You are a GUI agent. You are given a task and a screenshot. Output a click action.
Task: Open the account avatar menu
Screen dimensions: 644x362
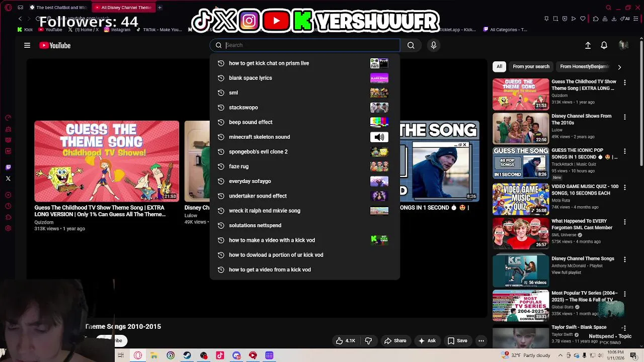[623, 45]
